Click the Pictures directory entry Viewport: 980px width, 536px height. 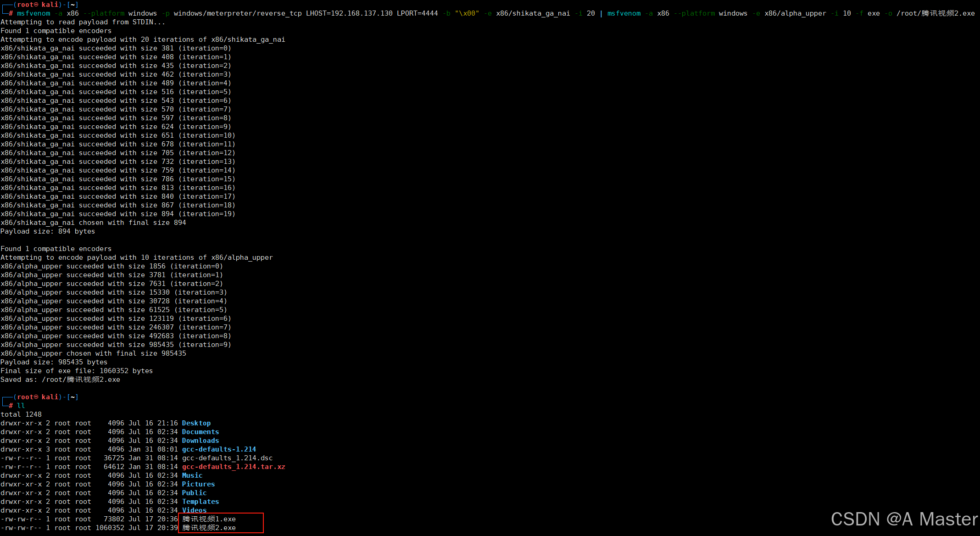[198, 484]
